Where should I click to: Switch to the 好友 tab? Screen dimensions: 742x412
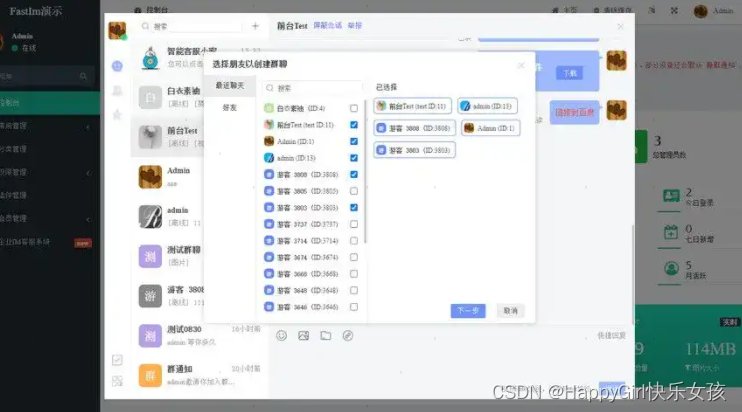[230, 108]
